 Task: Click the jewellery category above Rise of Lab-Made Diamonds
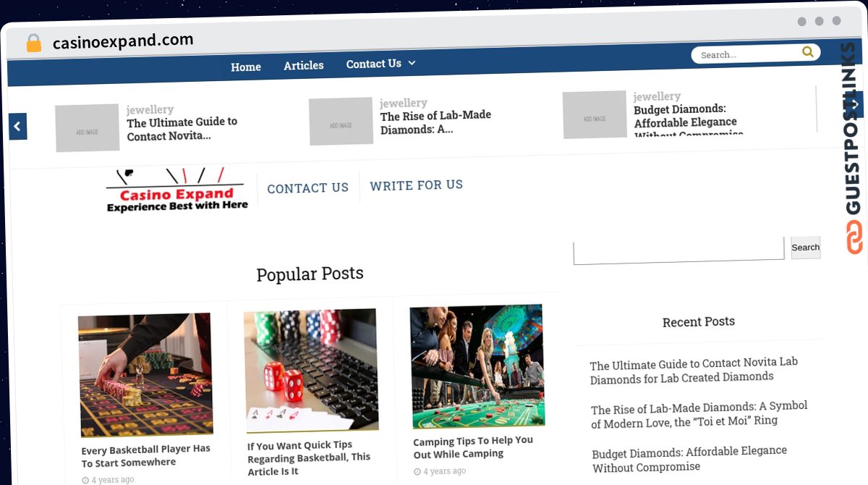tap(404, 103)
